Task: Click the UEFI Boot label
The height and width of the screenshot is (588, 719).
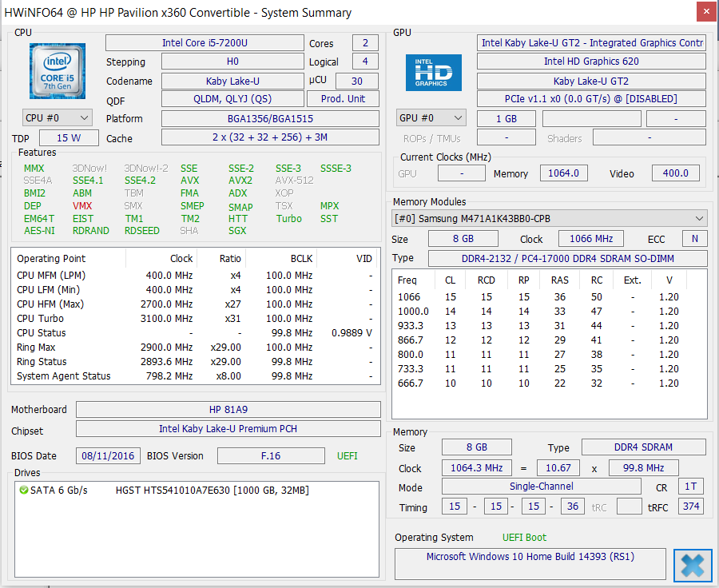Action: pyautogui.click(x=524, y=537)
